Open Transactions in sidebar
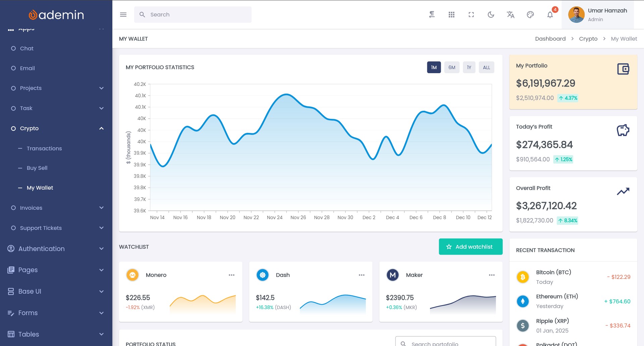The image size is (644, 346). pos(44,148)
